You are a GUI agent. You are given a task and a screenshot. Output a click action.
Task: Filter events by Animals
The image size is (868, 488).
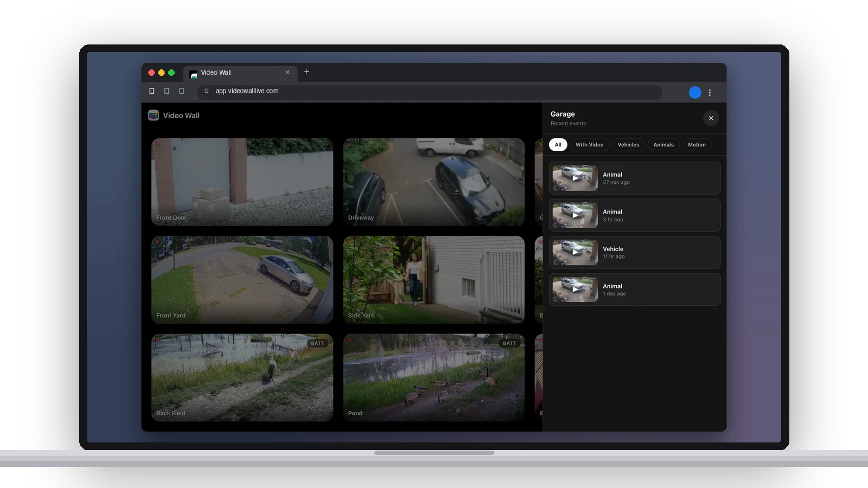[663, 145]
